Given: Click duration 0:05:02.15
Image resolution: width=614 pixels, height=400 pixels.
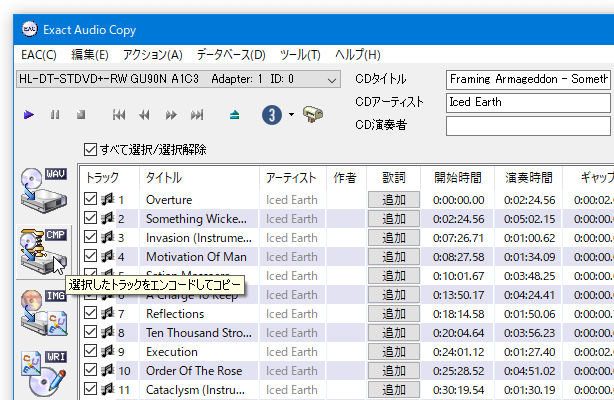Looking at the screenshot, I should 529,219.
